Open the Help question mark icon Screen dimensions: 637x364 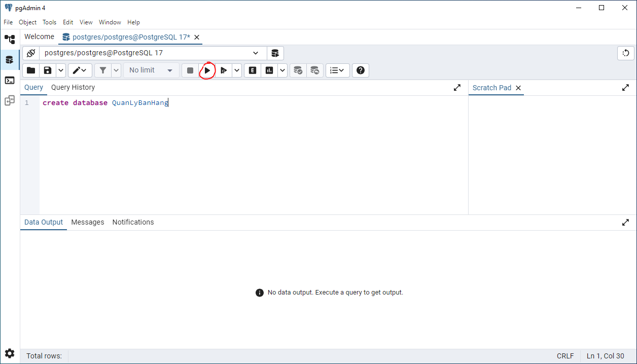[361, 70]
